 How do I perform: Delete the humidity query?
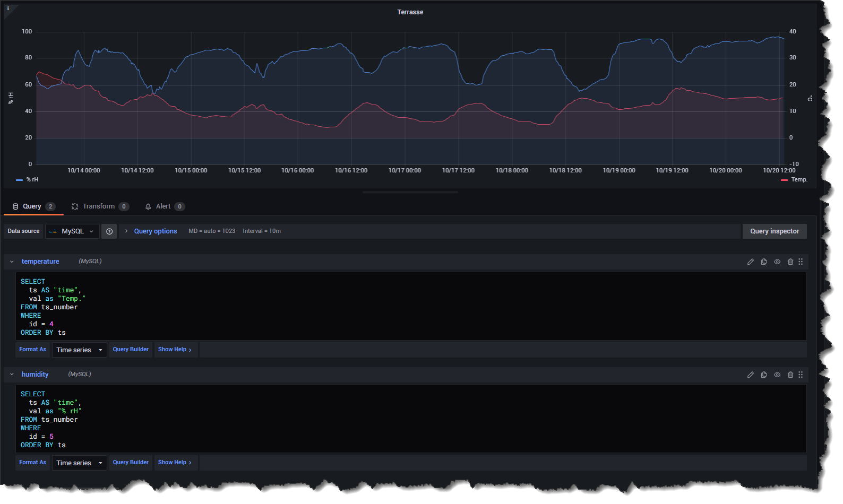tap(790, 375)
